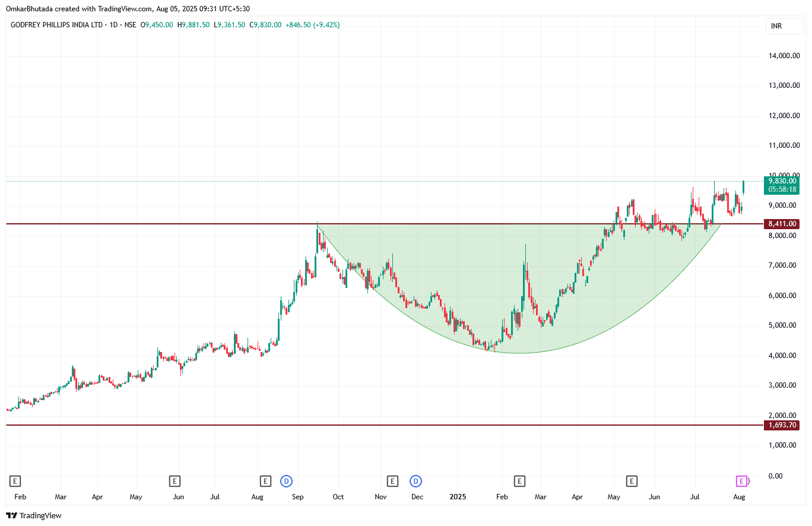
Task: Click the earnings marker above the first Feb label
Action: (x=16, y=481)
